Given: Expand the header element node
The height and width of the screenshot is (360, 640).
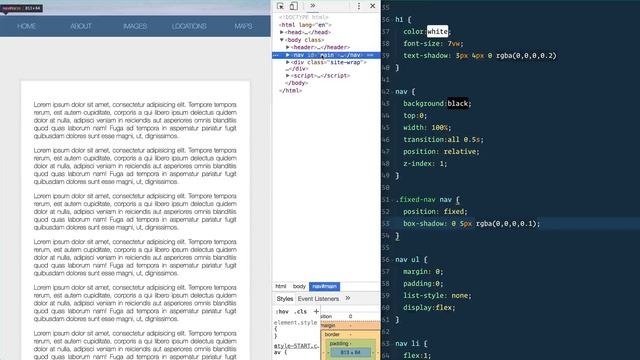Looking at the screenshot, I should tap(288, 47).
